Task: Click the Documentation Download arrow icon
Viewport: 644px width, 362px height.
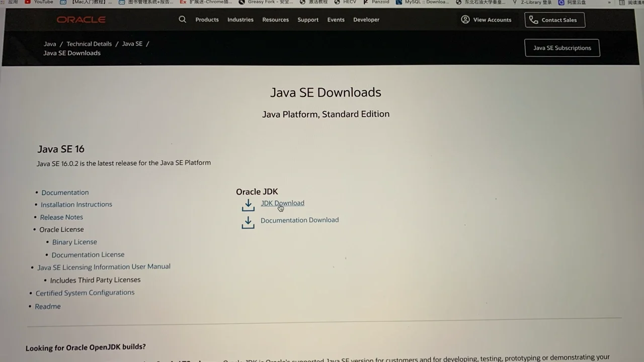Action: (x=248, y=222)
